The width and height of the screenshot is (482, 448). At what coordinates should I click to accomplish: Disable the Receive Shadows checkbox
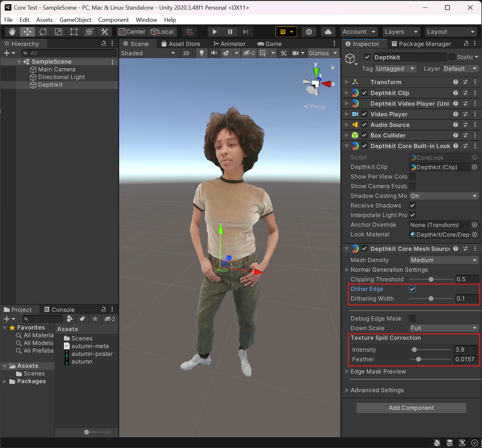[412, 206]
